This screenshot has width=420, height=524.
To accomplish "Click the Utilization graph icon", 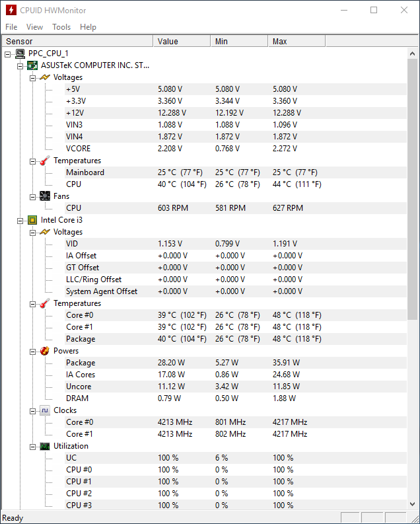I will click(45, 446).
